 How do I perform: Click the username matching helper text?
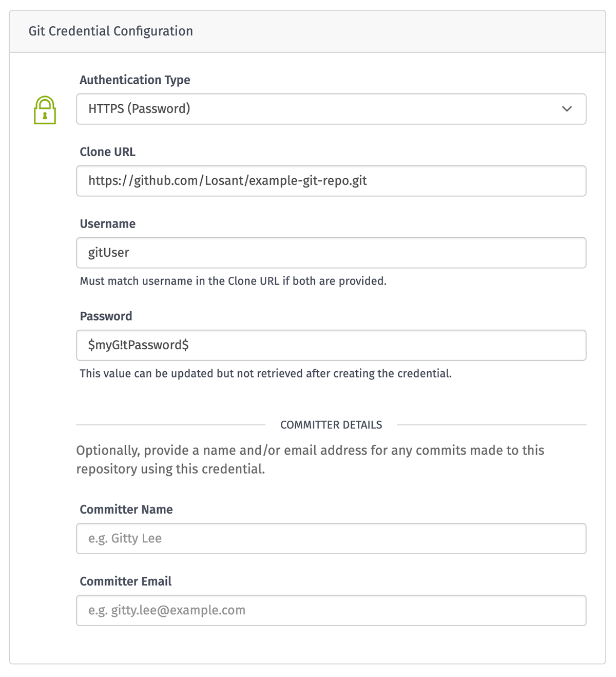pos(234,281)
